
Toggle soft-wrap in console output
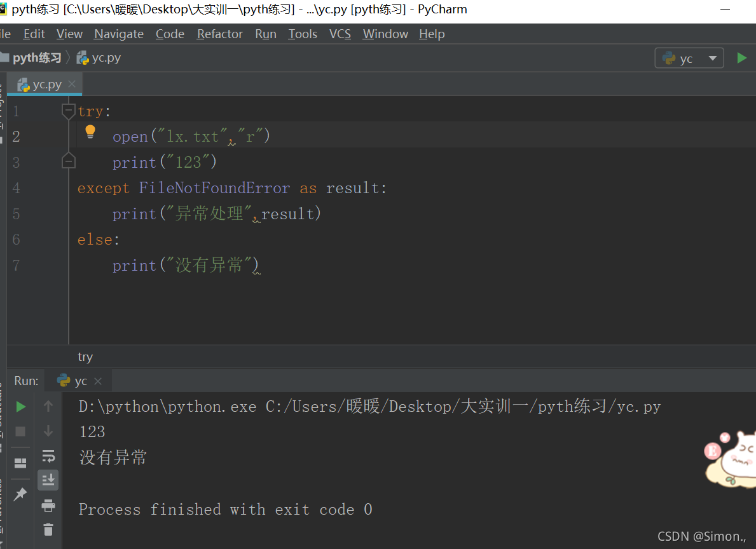tap(48, 456)
